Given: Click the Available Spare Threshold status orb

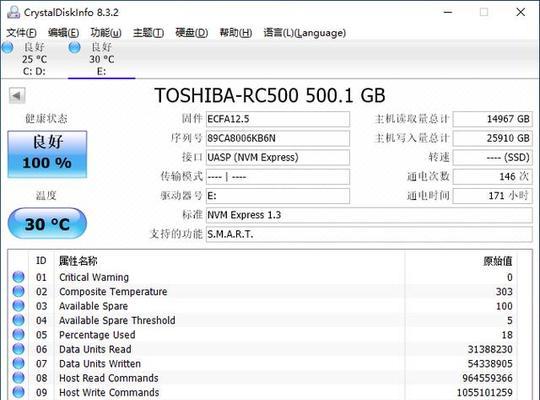Looking at the screenshot, I should (18, 320).
